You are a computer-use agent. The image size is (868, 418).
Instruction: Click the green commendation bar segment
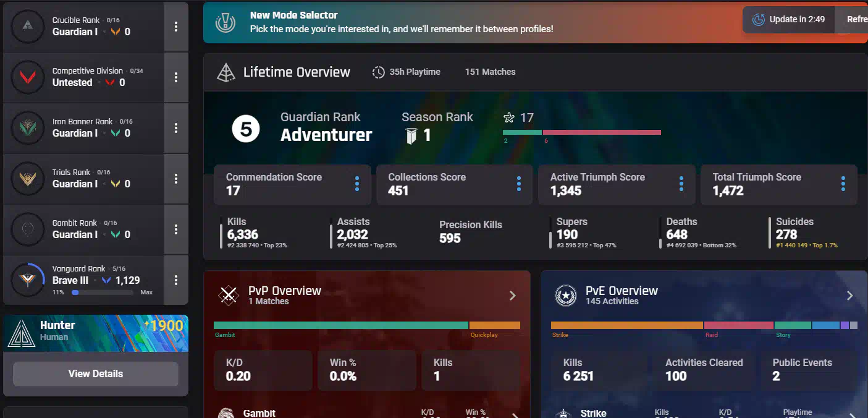pyautogui.click(x=522, y=132)
